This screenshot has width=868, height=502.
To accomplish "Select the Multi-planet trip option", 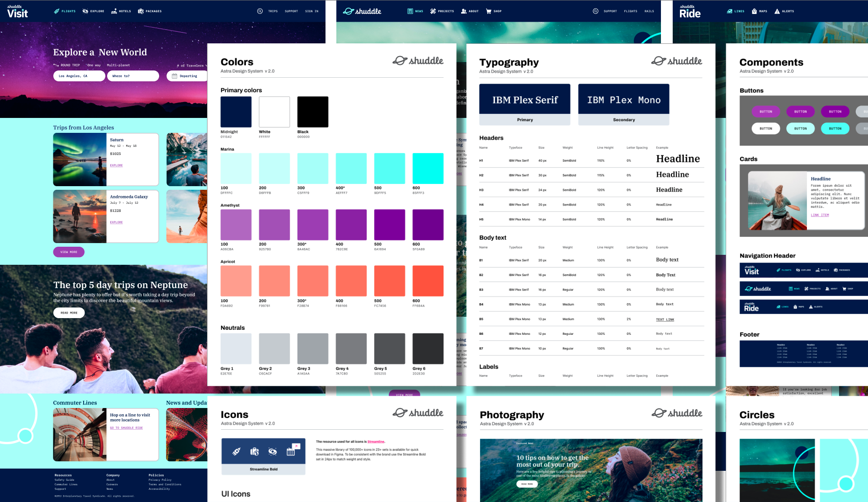I will coord(118,65).
